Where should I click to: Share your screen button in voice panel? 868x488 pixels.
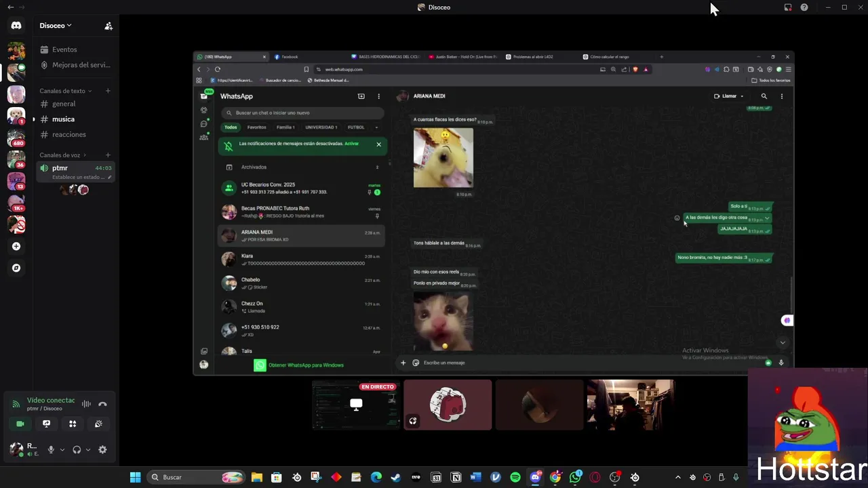[46, 424]
